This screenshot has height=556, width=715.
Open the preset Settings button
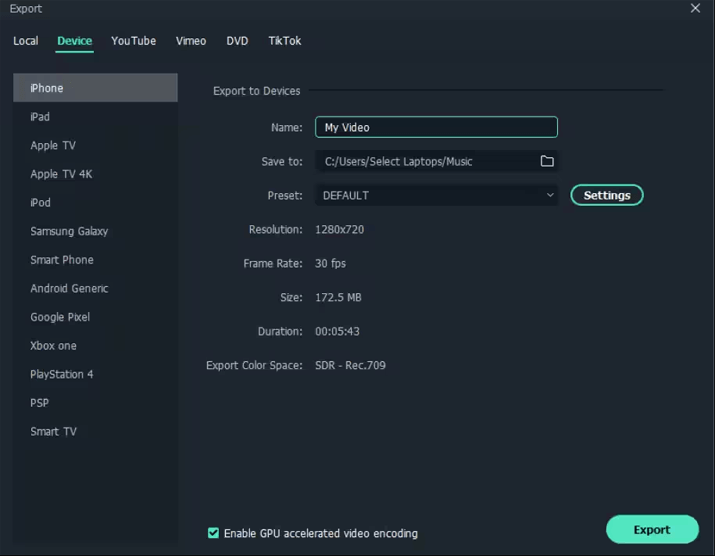pos(607,195)
